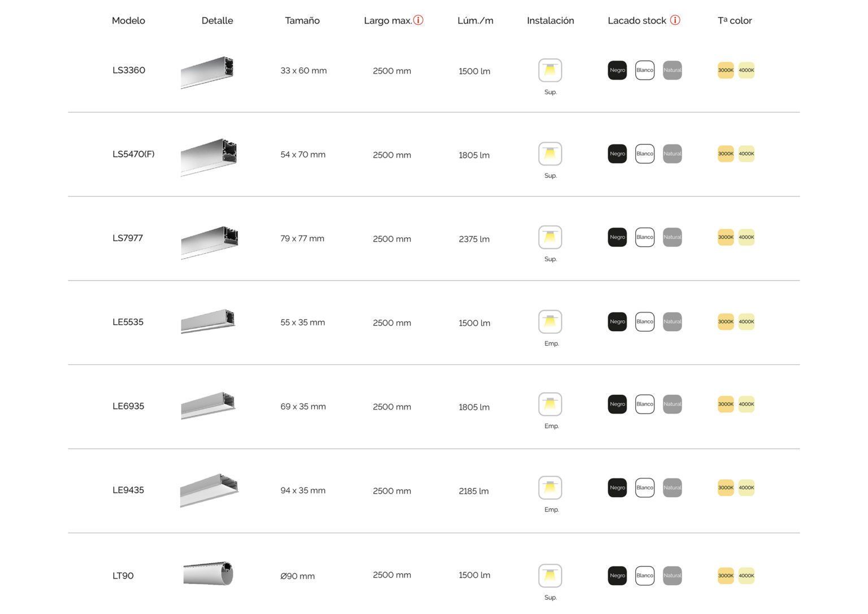Select Blanco finish for LS5470(F)

(645, 154)
